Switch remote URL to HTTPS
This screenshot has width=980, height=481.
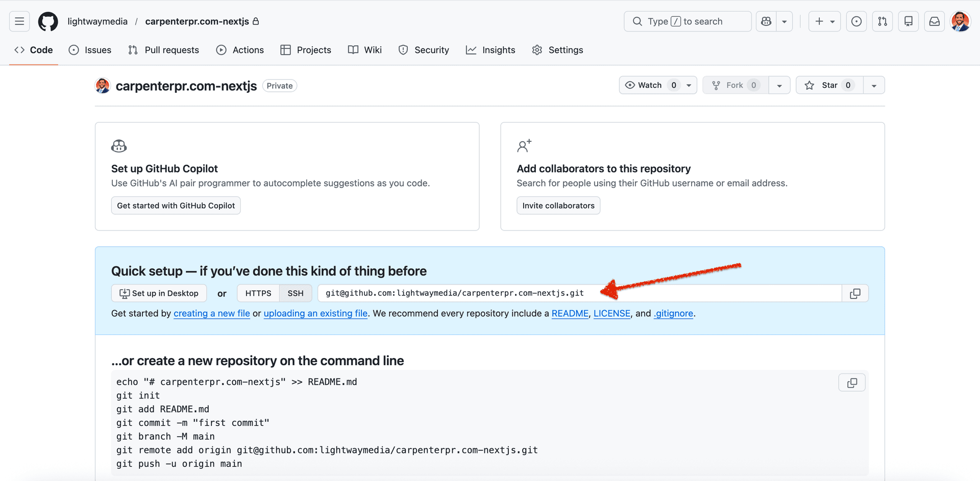coord(258,293)
